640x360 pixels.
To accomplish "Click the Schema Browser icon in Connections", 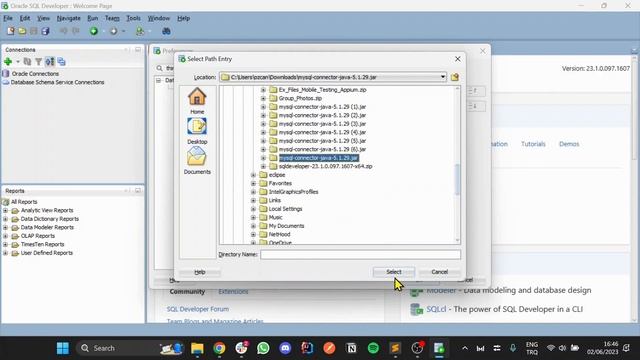I will tap(50, 62).
